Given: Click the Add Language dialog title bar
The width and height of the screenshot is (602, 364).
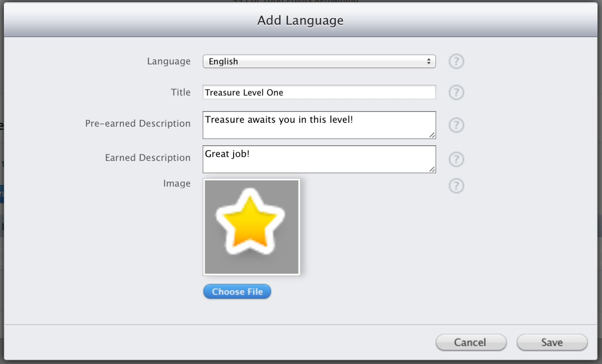Looking at the screenshot, I should (x=300, y=20).
